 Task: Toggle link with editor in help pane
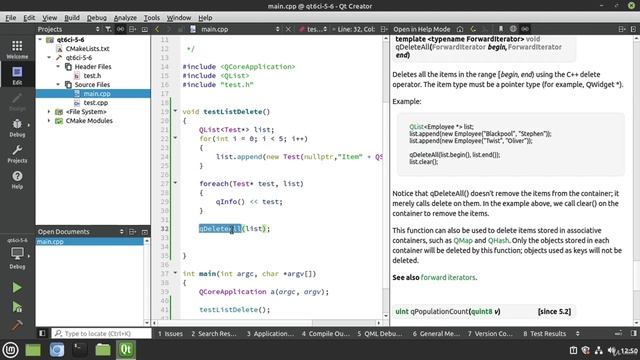525,29
